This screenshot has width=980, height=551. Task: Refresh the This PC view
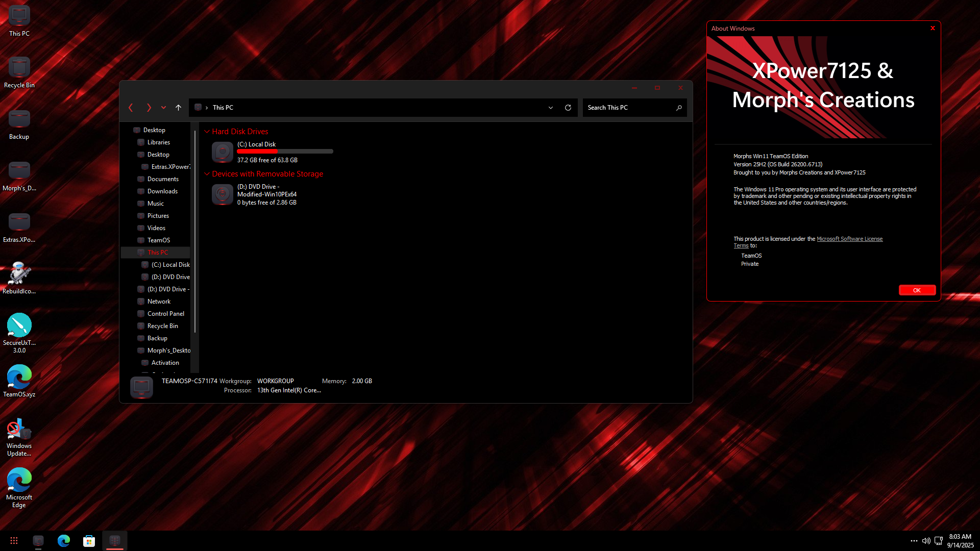click(x=568, y=108)
